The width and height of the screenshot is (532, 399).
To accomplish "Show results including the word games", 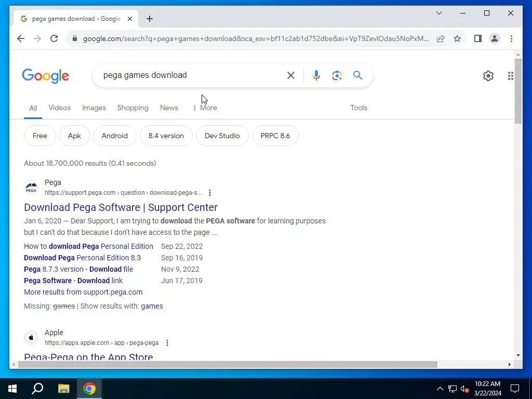I will [152, 306].
